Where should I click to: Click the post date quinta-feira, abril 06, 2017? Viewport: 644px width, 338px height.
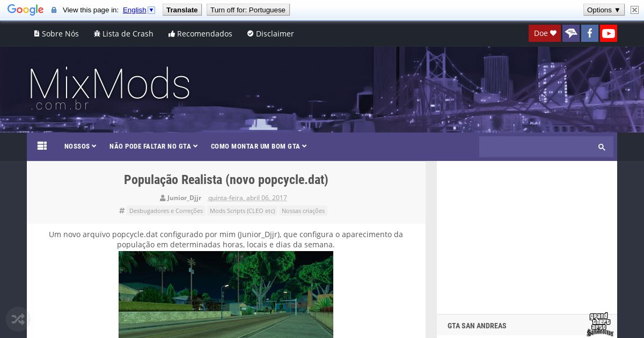pyautogui.click(x=247, y=198)
